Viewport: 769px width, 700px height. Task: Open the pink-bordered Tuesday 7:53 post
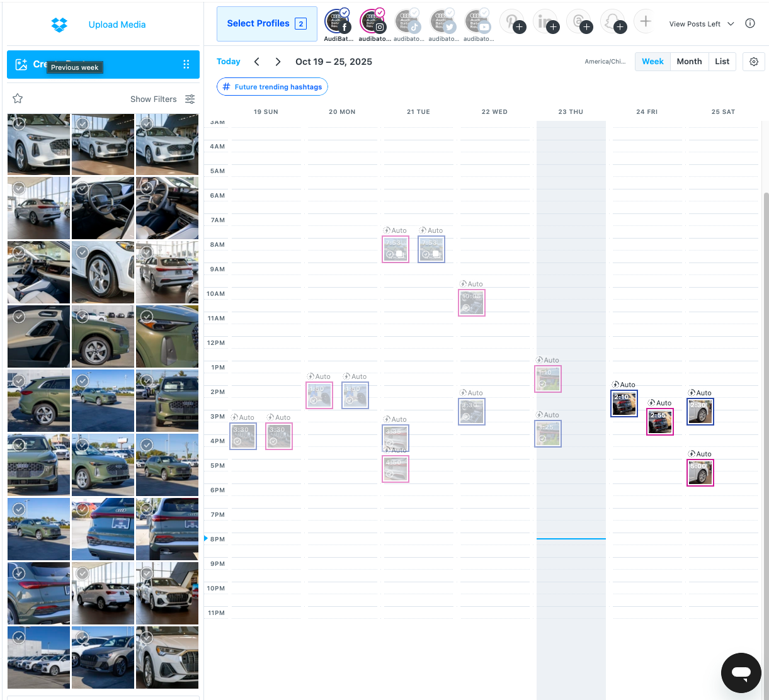[396, 249]
